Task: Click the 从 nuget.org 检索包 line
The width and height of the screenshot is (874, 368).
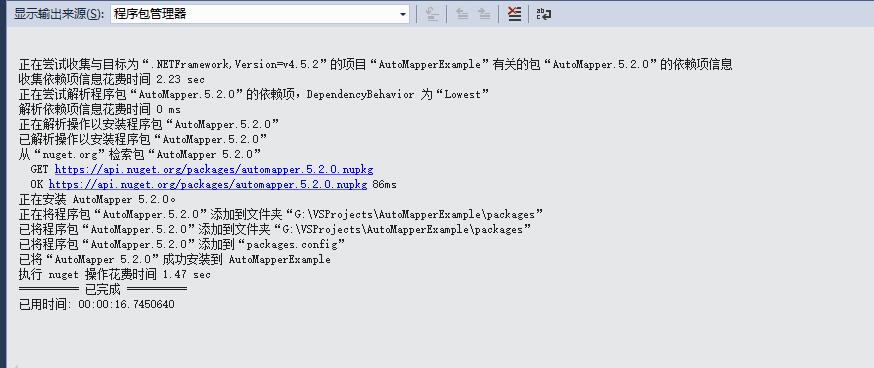Action: coord(140,154)
